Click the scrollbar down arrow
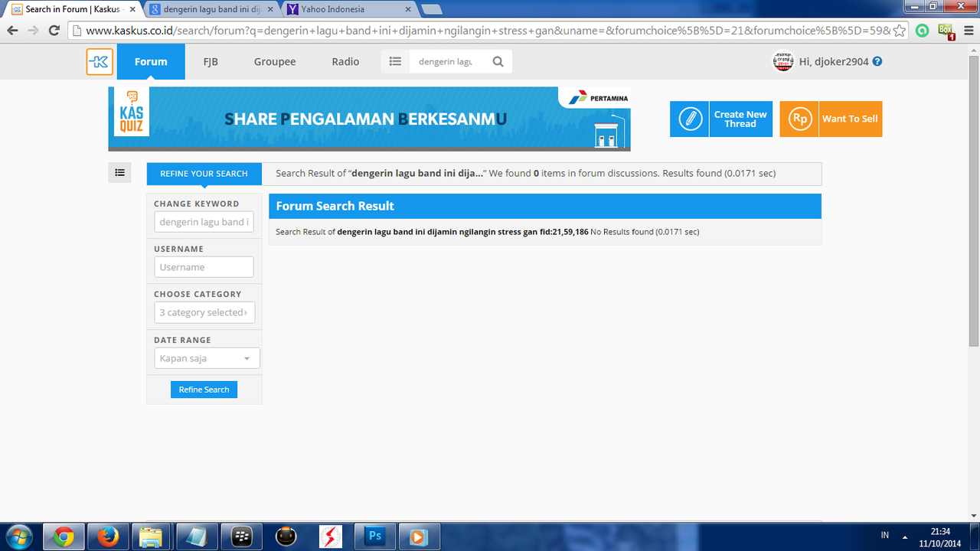Image resolution: width=980 pixels, height=551 pixels. tap(974, 516)
